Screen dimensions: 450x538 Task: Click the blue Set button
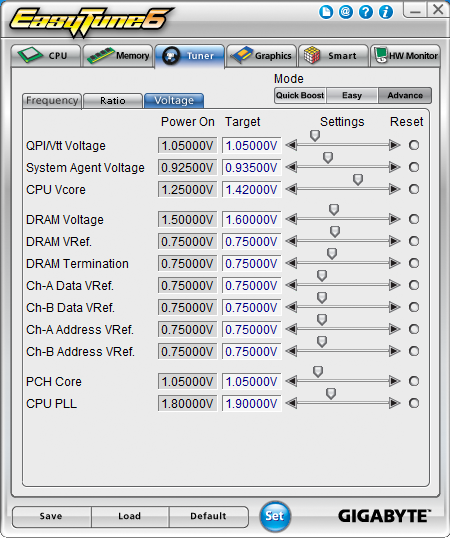(x=275, y=516)
